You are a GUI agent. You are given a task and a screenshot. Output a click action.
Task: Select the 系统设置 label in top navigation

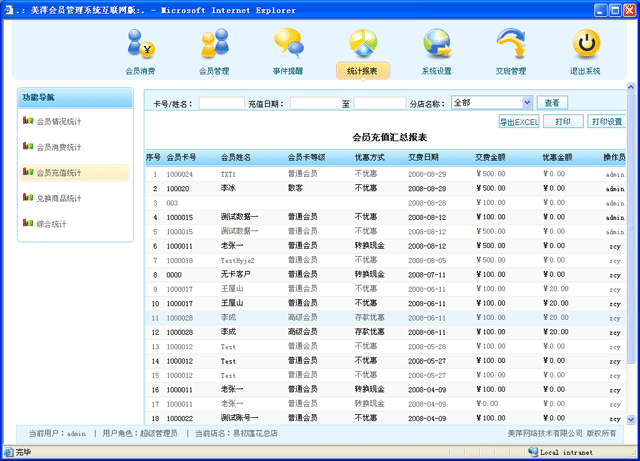click(436, 71)
